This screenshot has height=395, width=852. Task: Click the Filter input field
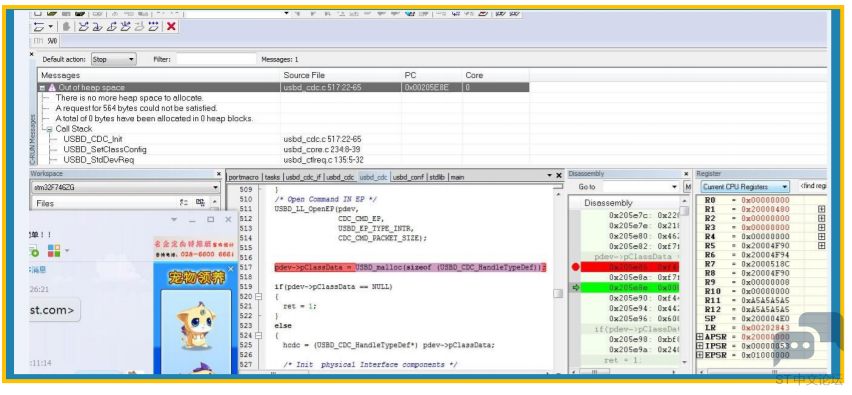(216, 59)
